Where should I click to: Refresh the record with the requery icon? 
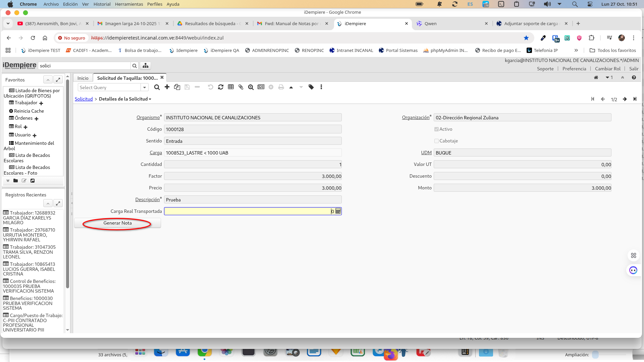click(221, 87)
